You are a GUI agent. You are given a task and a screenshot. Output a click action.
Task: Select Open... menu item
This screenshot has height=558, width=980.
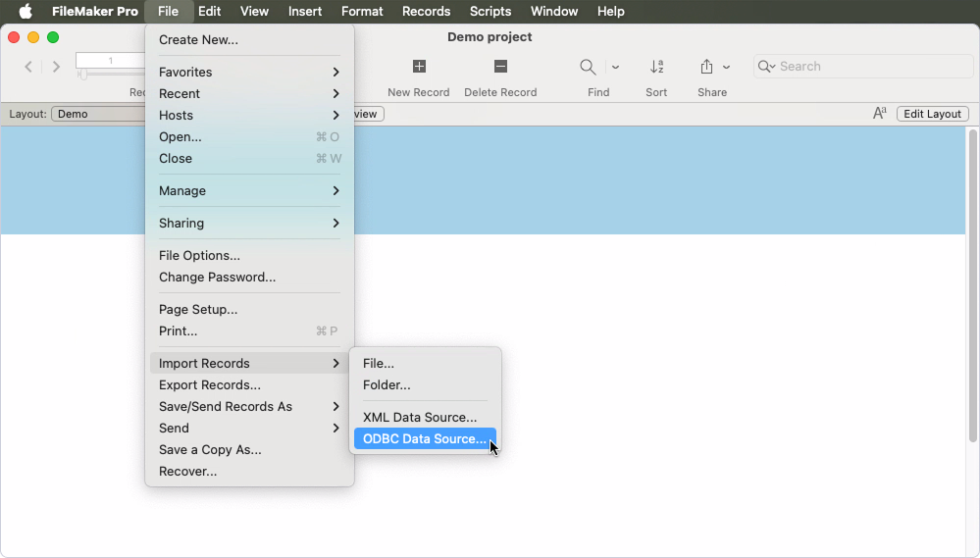249,137
